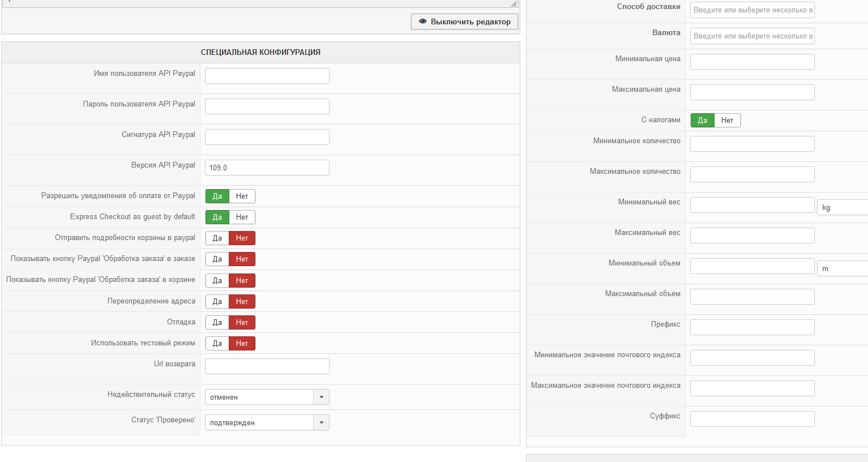Click the СПЕЦИАЛЬНАЯ КОНФИГУРАЦИЯ section heading
Screen dimensions: 868x462
coord(260,52)
